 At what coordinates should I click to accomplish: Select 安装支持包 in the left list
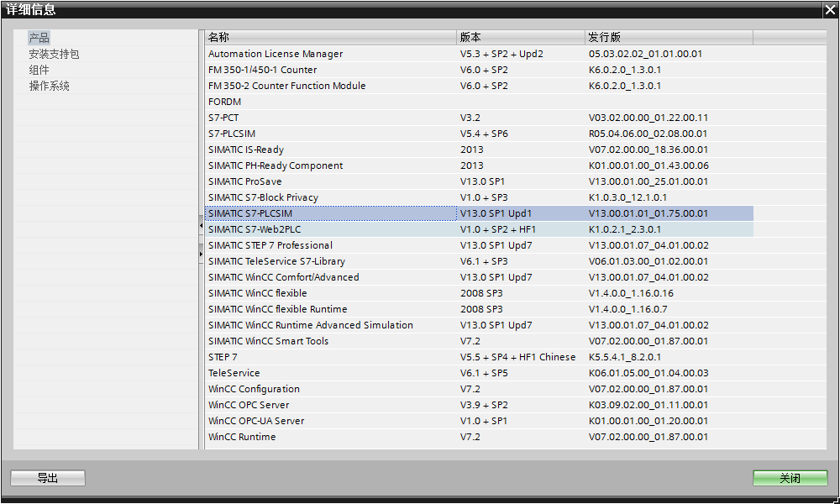tap(54, 54)
